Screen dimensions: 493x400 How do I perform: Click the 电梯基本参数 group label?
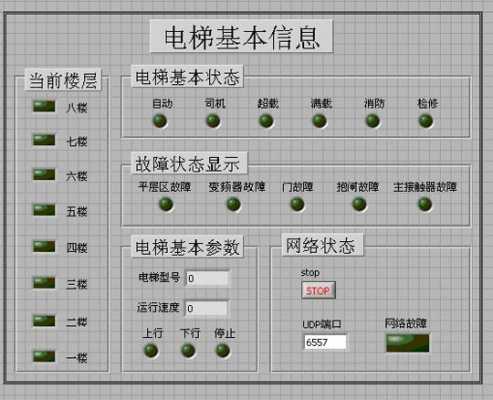pos(187,247)
